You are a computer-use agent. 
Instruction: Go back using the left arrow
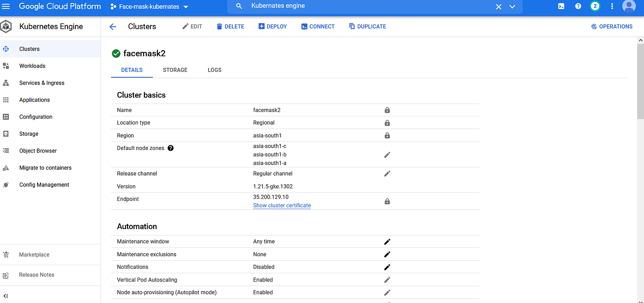click(x=113, y=27)
